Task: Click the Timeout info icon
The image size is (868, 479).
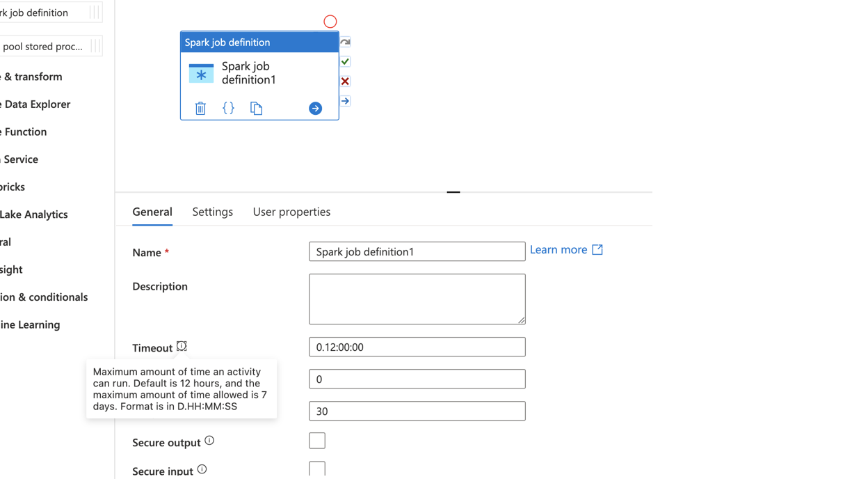Action: click(x=182, y=346)
